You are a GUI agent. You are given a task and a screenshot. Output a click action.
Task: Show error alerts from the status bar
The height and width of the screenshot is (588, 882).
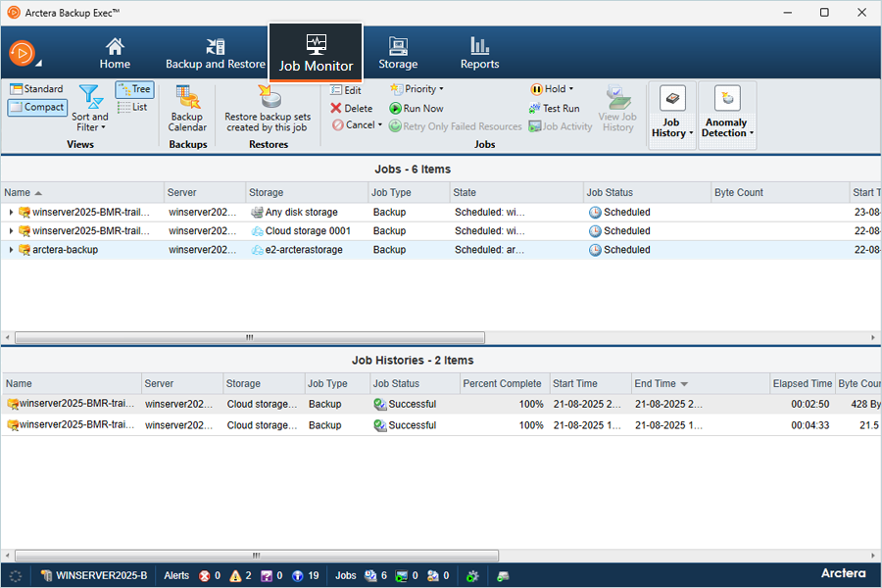pos(210,575)
